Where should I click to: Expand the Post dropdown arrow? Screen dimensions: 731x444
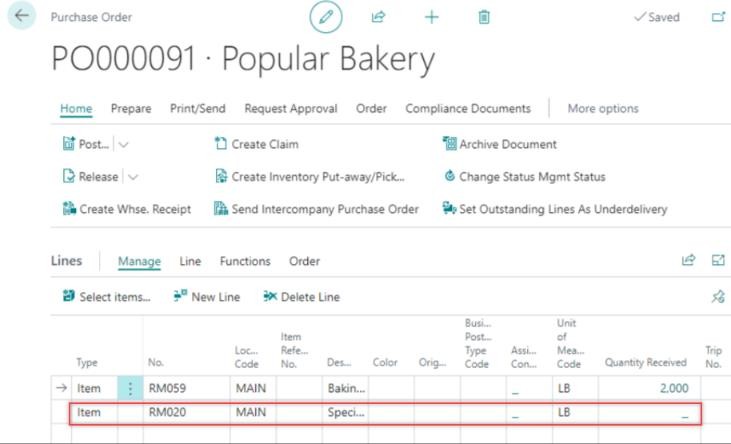124,144
